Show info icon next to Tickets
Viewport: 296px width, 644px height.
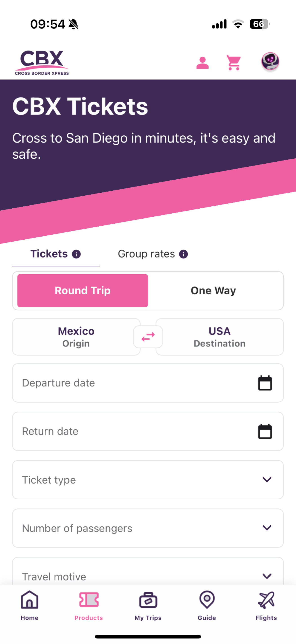pyautogui.click(x=76, y=254)
